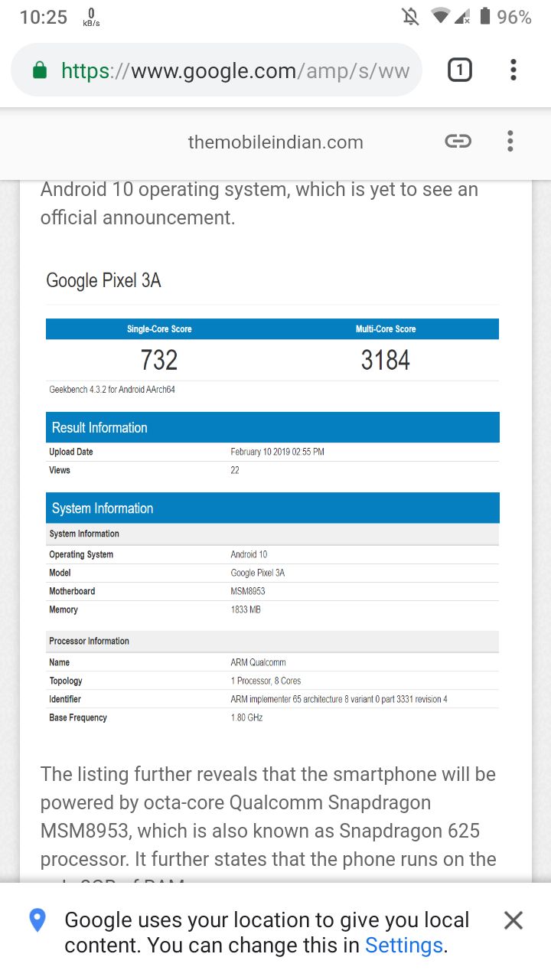Tap the muted notifications bell icon
Screen dimensions: 551x980
tap(411, 16)
